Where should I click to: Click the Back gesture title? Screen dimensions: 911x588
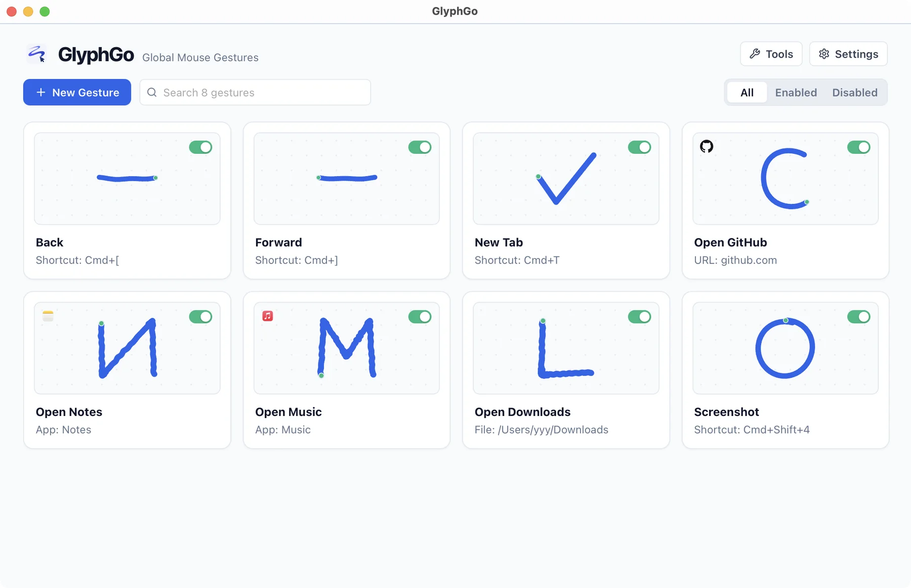point(50,242)
